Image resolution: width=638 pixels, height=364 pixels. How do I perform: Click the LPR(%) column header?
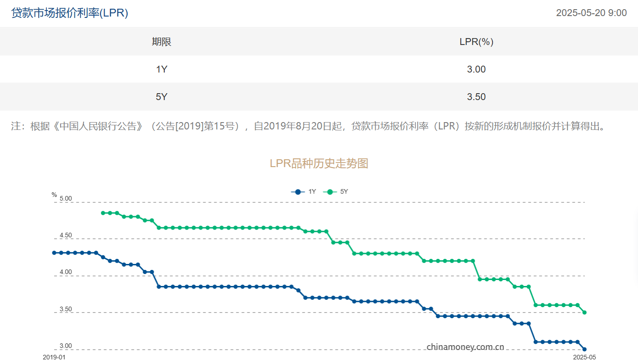click(476, 42)
